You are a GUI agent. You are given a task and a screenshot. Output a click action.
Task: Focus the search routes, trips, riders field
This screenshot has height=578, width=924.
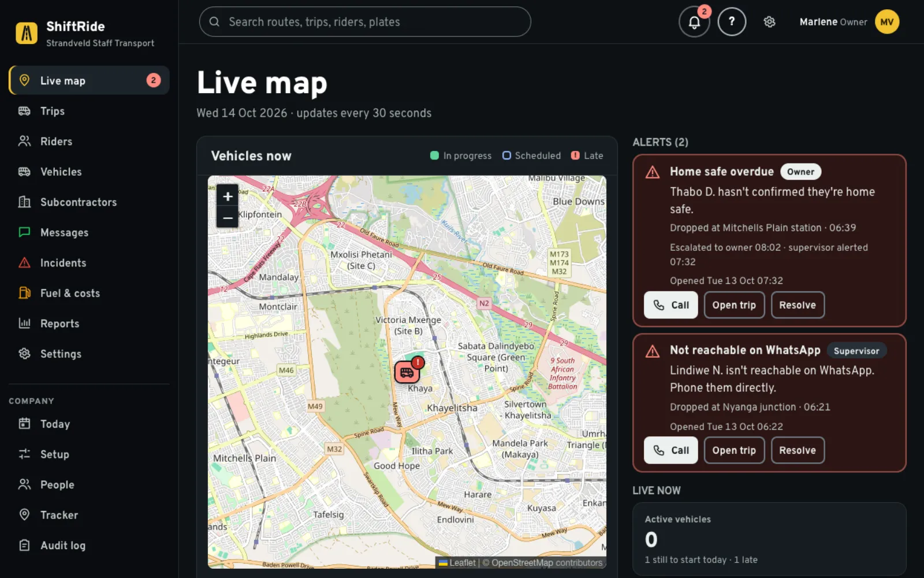365,22
